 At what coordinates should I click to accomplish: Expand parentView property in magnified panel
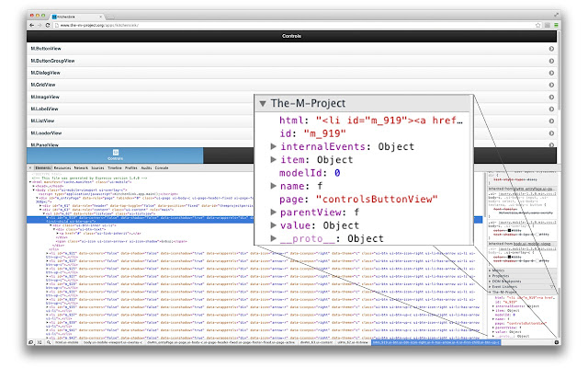(274, 213)
